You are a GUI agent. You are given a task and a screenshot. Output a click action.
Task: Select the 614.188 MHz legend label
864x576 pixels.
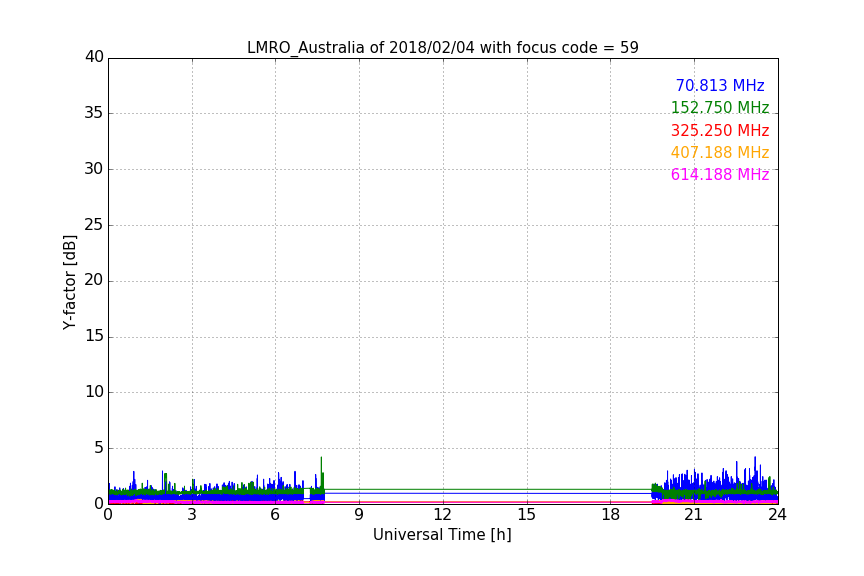point(720,174)
